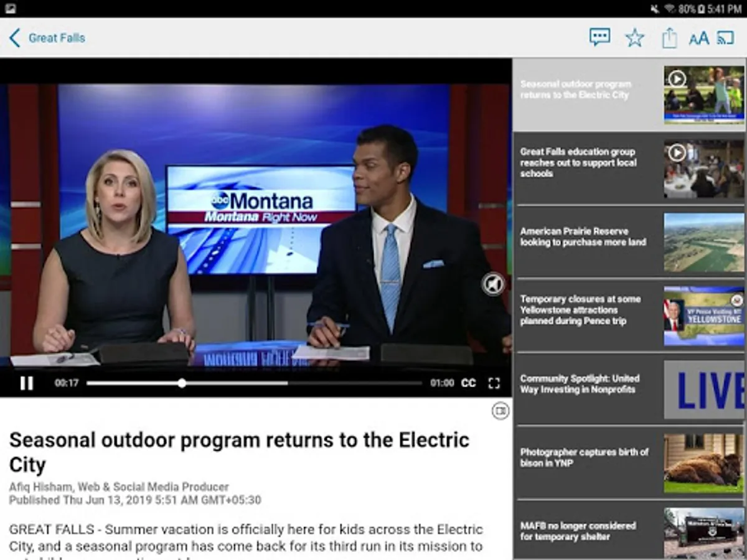Viewport: 747px width, 560px height.
Task: Pause the video playback
Action: pyautogui.click(x=27, y=383)
